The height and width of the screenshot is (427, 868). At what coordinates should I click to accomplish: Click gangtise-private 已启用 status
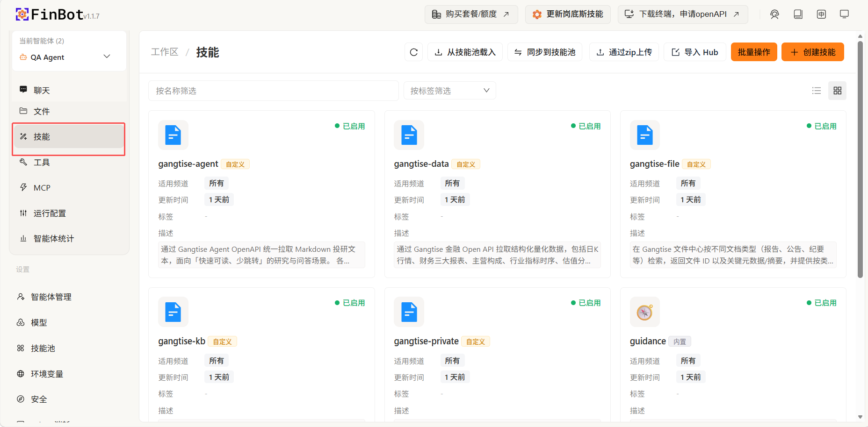tap(586, 303)
